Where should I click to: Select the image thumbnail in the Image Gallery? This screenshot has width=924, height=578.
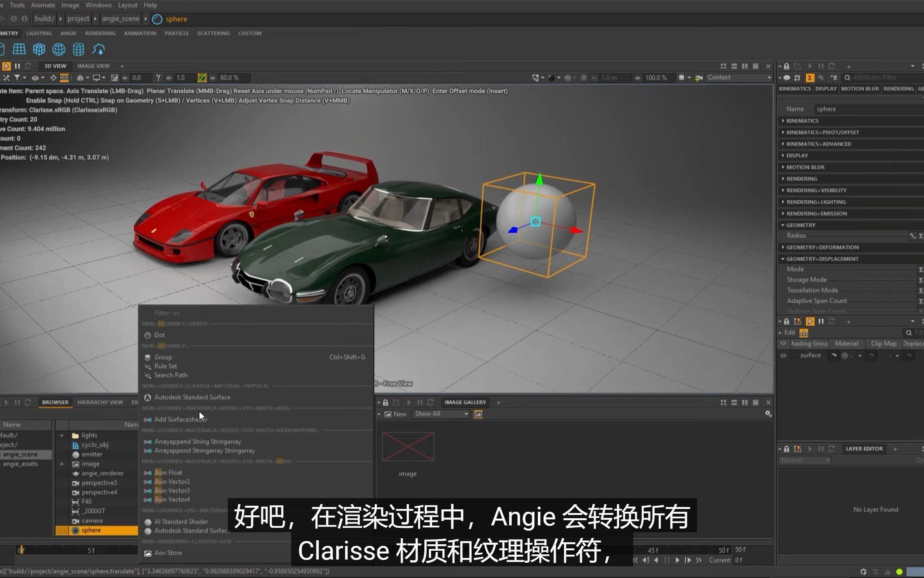pos(407,446)
